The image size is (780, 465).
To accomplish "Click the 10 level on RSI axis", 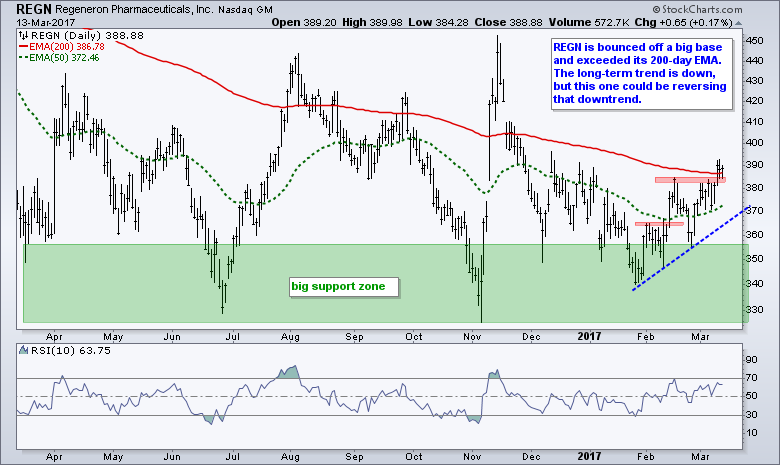I will pyautogui.click(x=752, y=433).
